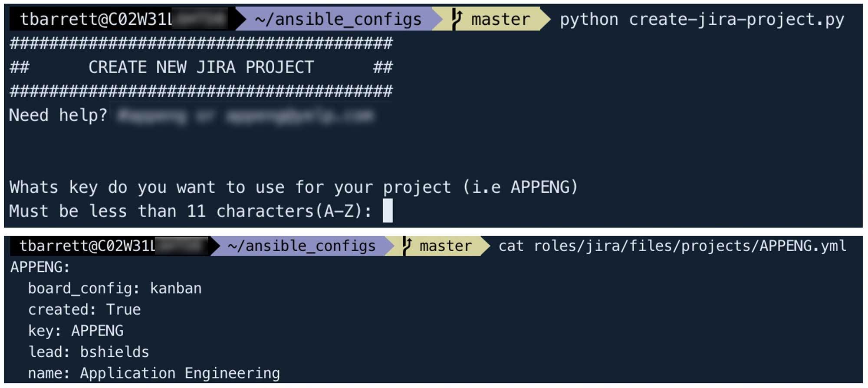Click the master branch label in bottom prompt
Image resolution: width=868 pixels, height=388 pixels.
446,246
